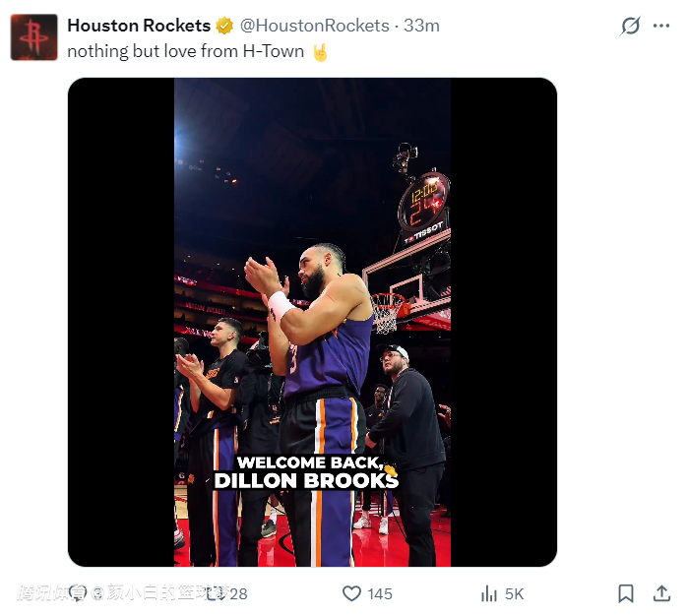Click the 33m post timestamp
The width and height of the screenshot is (687, 616).
[x=421, y=26]
